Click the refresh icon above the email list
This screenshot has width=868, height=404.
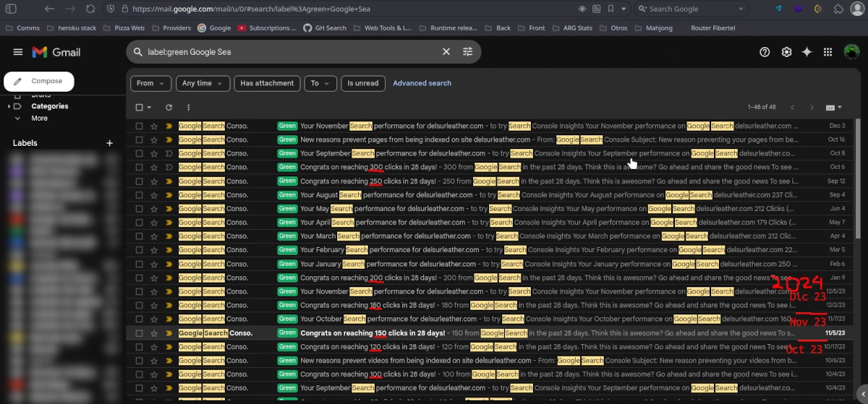[x=169, y=107]
